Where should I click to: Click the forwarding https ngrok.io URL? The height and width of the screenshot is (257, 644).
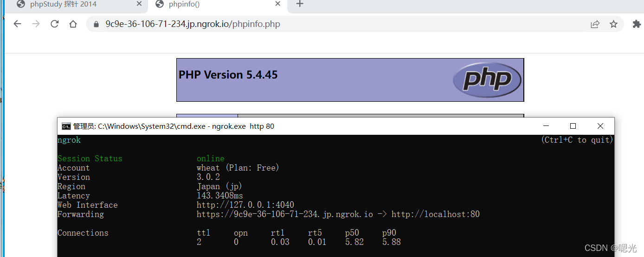click(285, 214)
